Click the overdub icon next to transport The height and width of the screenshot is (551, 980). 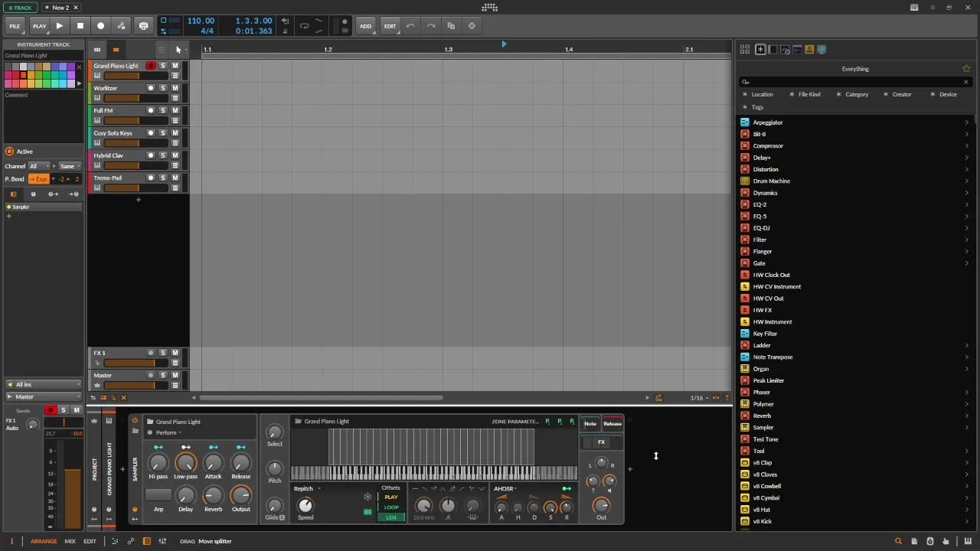[x=143, y=26]
